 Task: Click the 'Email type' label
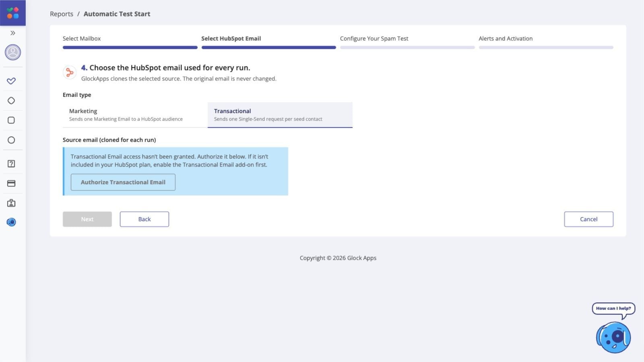click(x=77, y=95)
